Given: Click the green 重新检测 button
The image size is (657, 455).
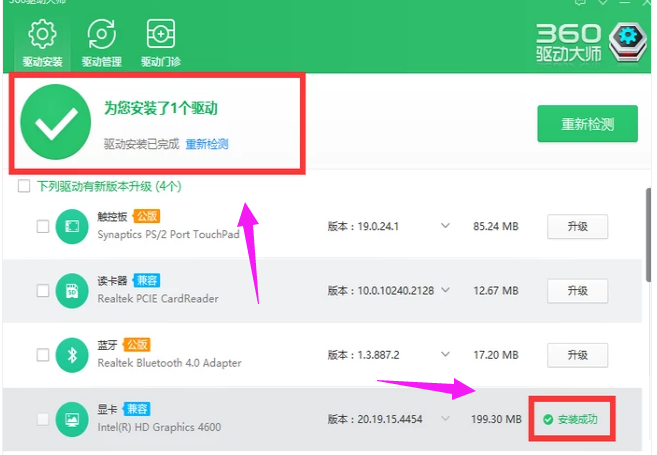Looking at the screenshot, I should (x=587, y=124).
